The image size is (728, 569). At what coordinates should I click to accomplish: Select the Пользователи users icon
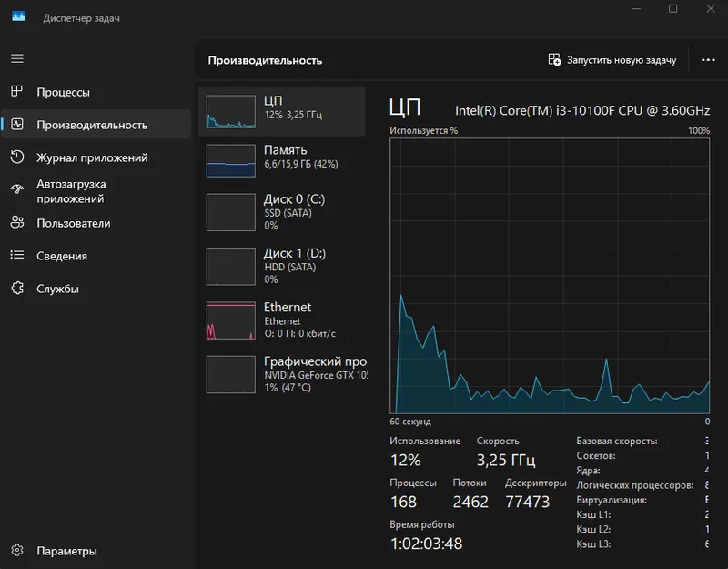[x=17, y=222]
